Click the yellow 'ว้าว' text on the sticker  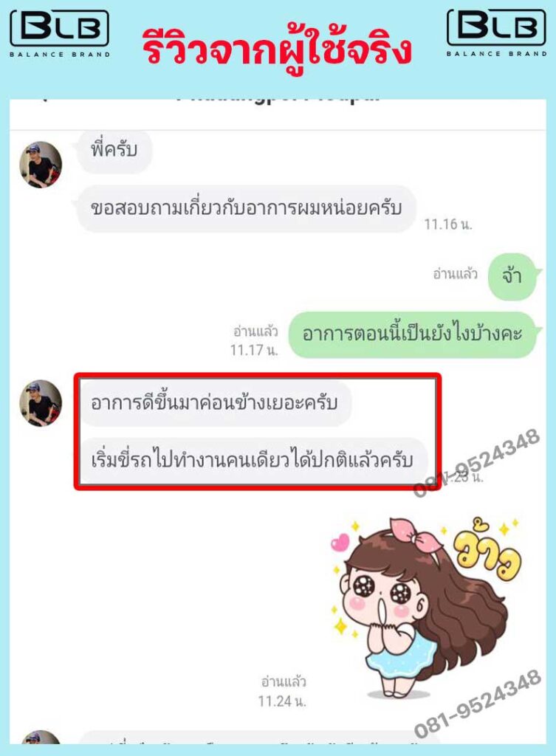point(486,549)
